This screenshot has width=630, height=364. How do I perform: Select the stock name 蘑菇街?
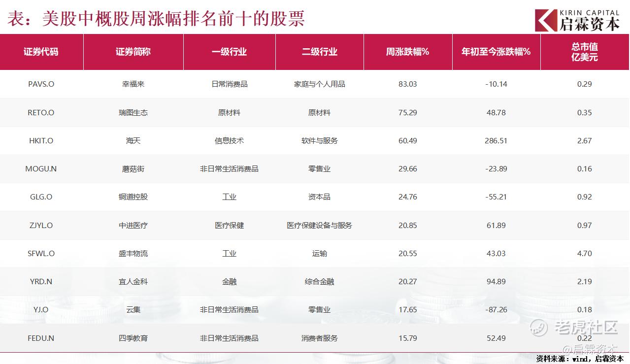click(133, 169)
